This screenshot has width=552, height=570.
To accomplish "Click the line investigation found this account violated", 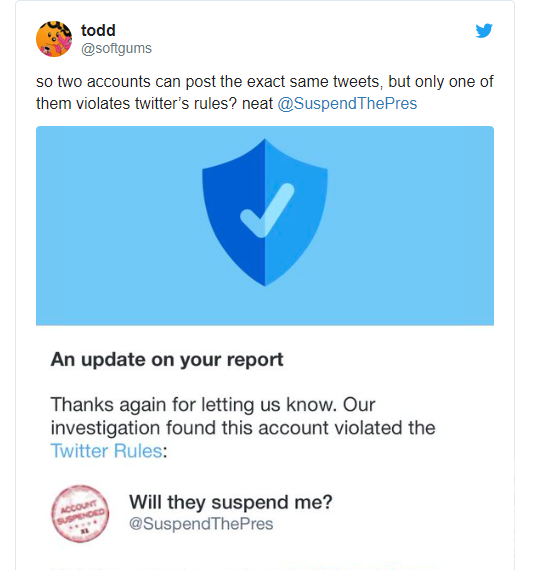I will pyautogui.click(x=243, y=428).
